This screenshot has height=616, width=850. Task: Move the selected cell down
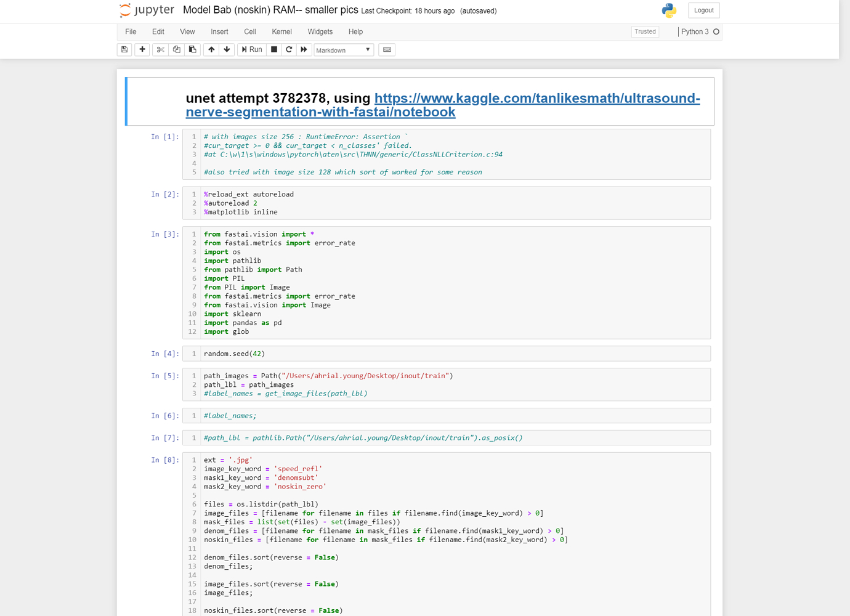(227, 49)
